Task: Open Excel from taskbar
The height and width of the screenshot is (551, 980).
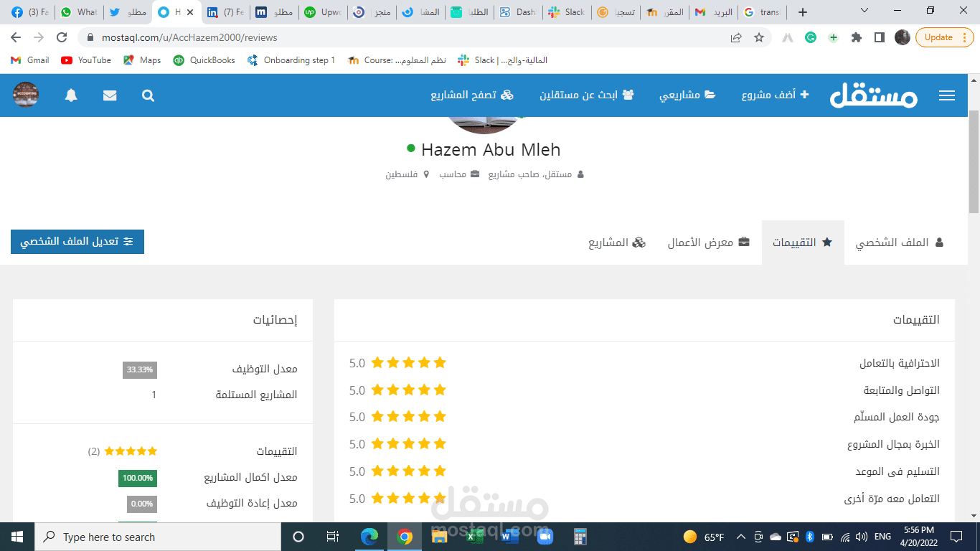Action: pos(474,537)
